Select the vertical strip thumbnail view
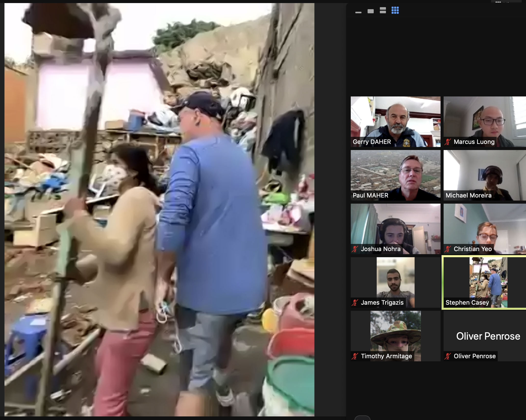The width and height of the screenshot is (526, 420). tap(383, 10)
